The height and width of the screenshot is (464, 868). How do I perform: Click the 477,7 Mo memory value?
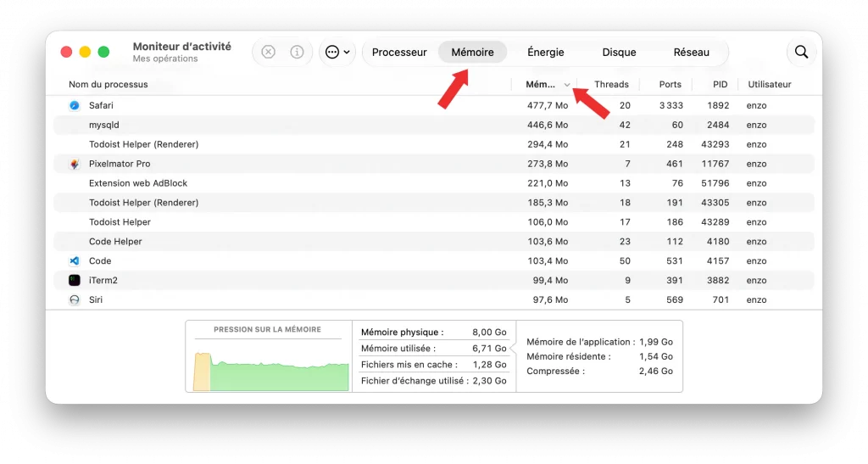548,105
